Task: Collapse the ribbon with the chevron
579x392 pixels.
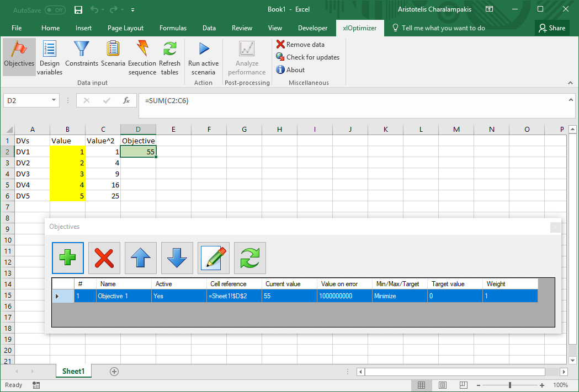Action: click(x=571, y=82)
